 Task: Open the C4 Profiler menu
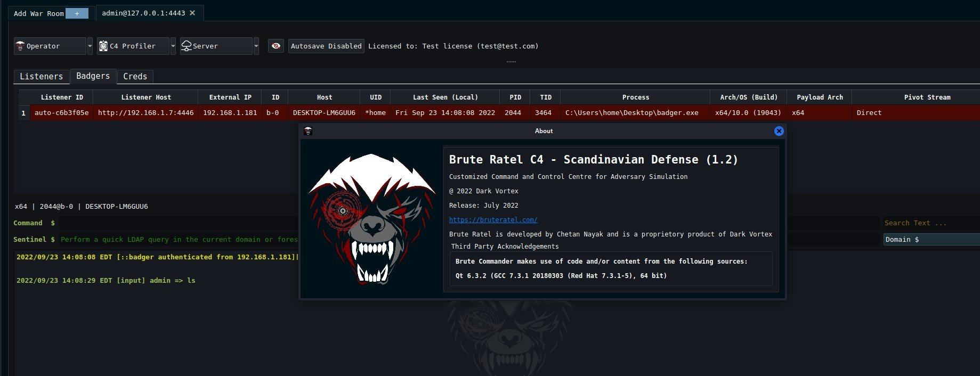tap(133, 46)
